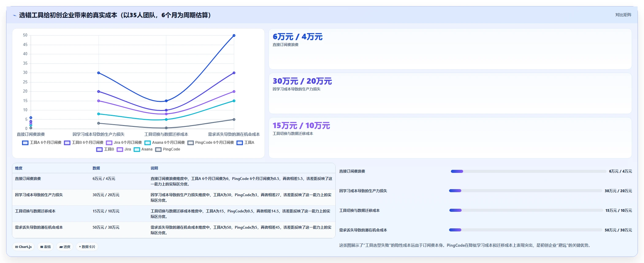This screenshot has height=263, width=644.
Task: Click table value 30万元 / 20万元
Action: coord(106,195)
